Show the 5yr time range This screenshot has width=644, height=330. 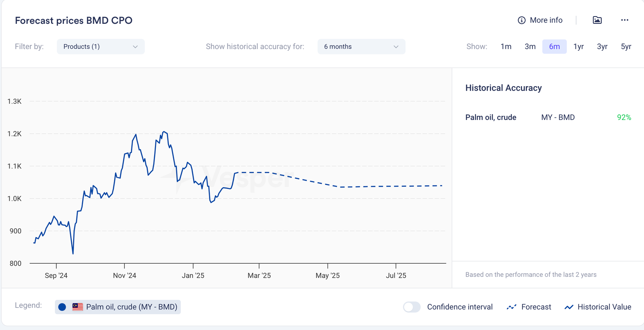[626, 47]
